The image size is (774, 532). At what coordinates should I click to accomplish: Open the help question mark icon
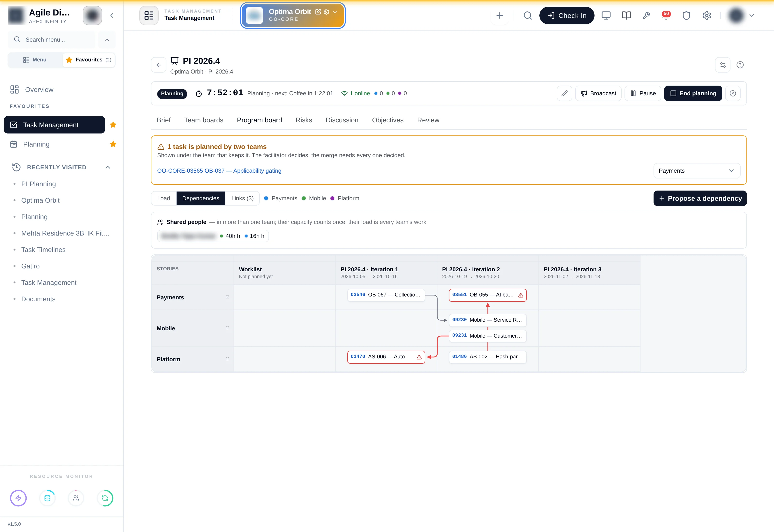click(x=740, y=65)
